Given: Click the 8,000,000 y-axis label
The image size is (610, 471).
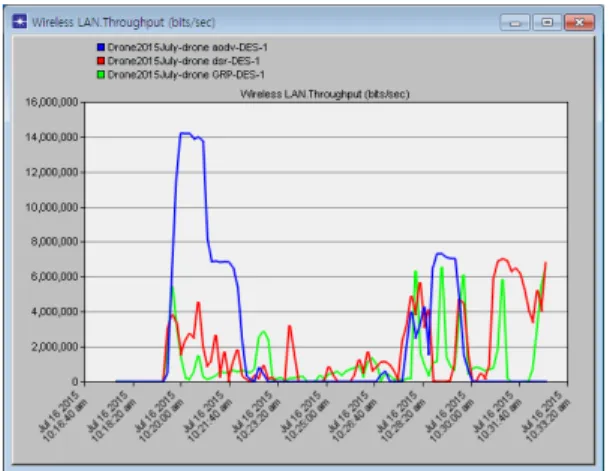Looking at the screenshot, I should [54, 242].
